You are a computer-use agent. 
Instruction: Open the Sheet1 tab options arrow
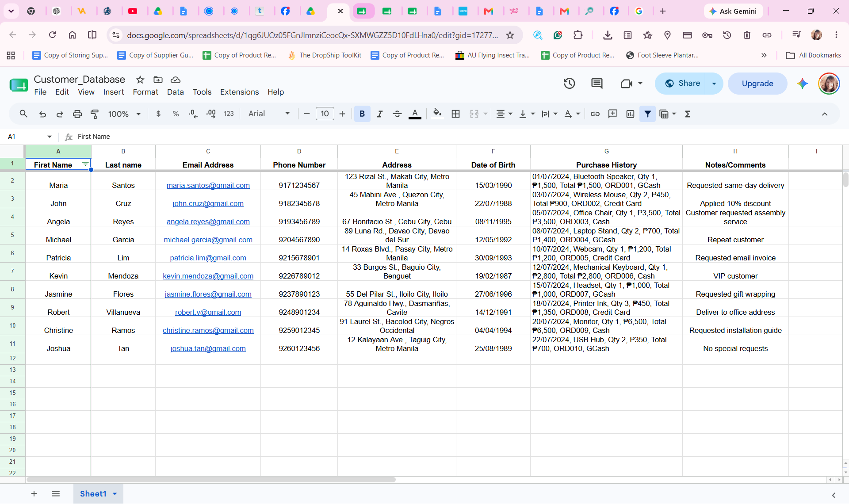115,494
